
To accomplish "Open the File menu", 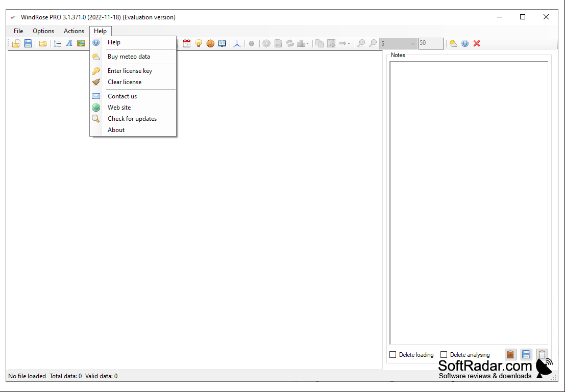I will [x=18, y=31].
